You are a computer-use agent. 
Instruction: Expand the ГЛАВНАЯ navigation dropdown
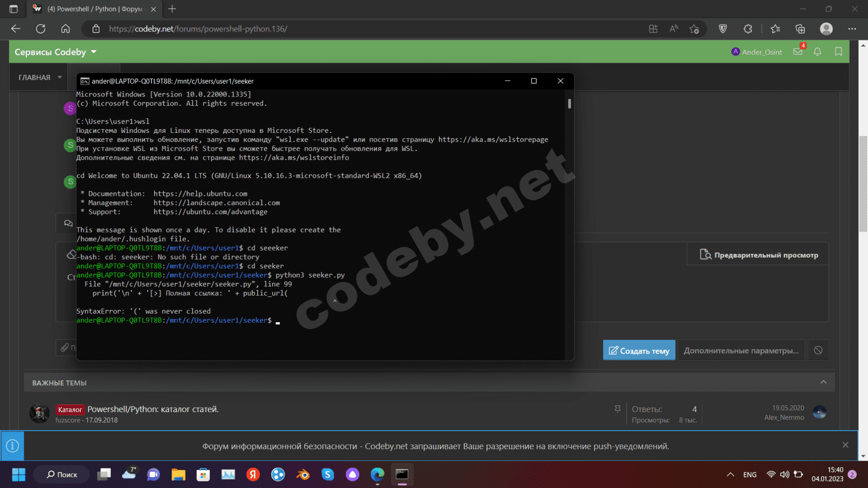click(60, 78)
